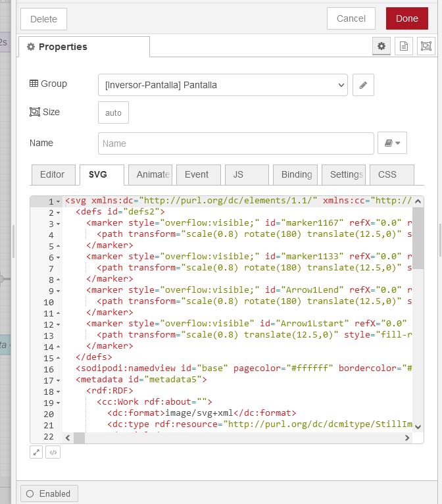The width and height of the screenshot is (442, 504).
Task: Switch to the Animate tab
Action: click(150, 174)
